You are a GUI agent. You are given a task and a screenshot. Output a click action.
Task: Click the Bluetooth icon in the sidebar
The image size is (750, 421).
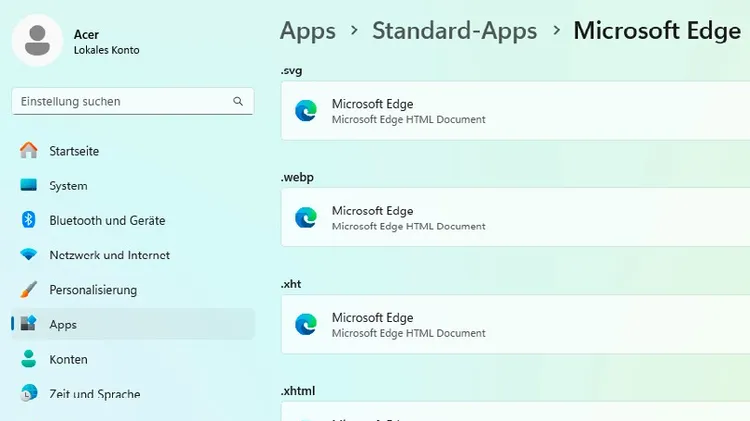pyautogui.click(x=29, y=220)
